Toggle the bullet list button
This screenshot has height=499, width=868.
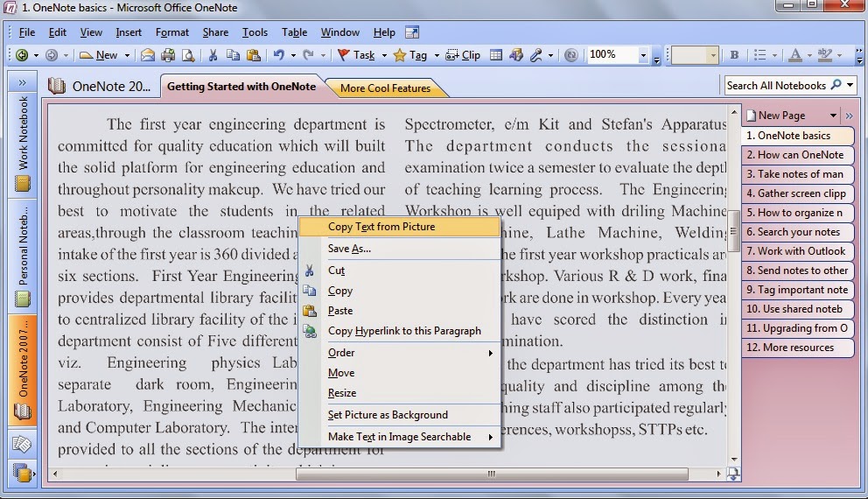760,55
